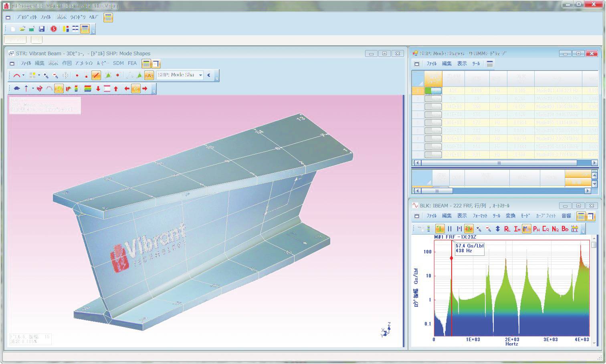606x364 pixels.
Task: Click the 音響 menu button in the BLK window
Action: (x=566, y=216)
